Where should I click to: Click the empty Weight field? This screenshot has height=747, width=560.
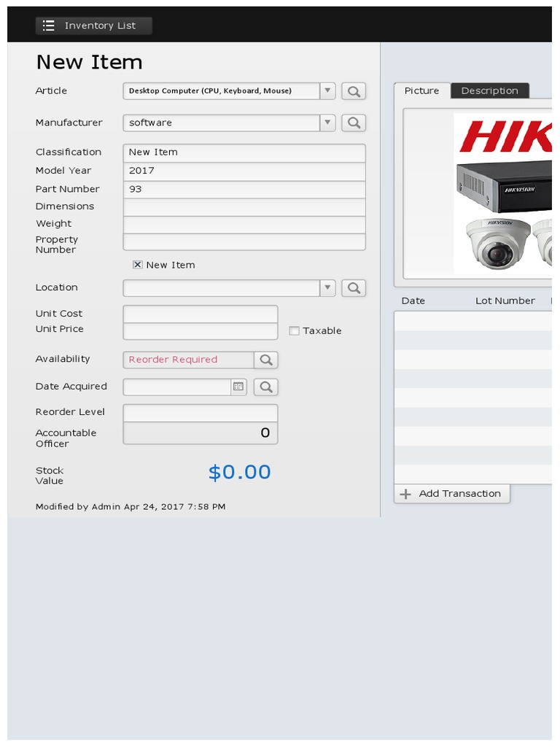point(244,225)
